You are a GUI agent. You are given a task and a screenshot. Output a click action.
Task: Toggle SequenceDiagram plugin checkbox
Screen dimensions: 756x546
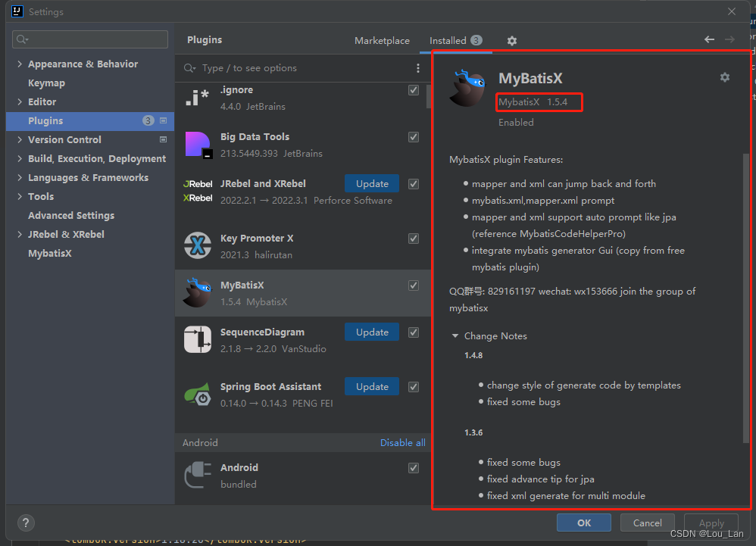click(413, 332)
